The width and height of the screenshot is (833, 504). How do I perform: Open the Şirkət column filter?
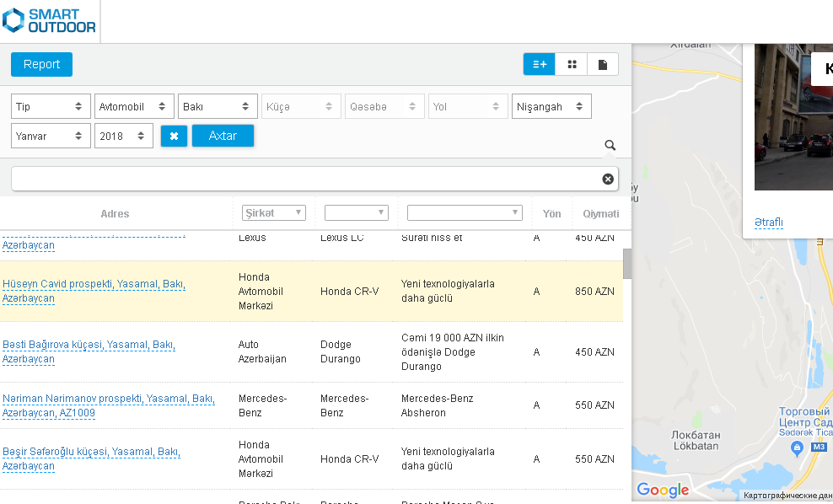(x=274, y=213)
